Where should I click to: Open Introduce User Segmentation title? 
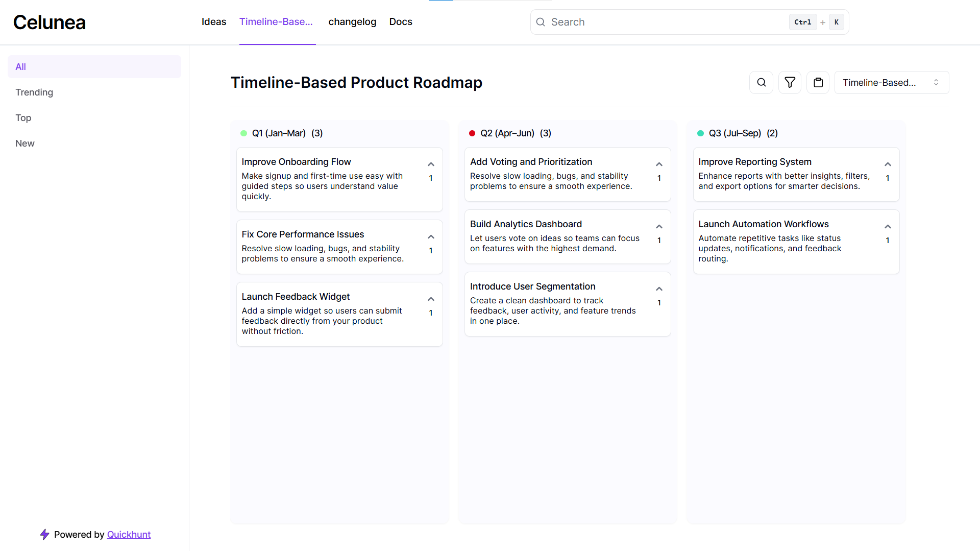coord(532,286)
